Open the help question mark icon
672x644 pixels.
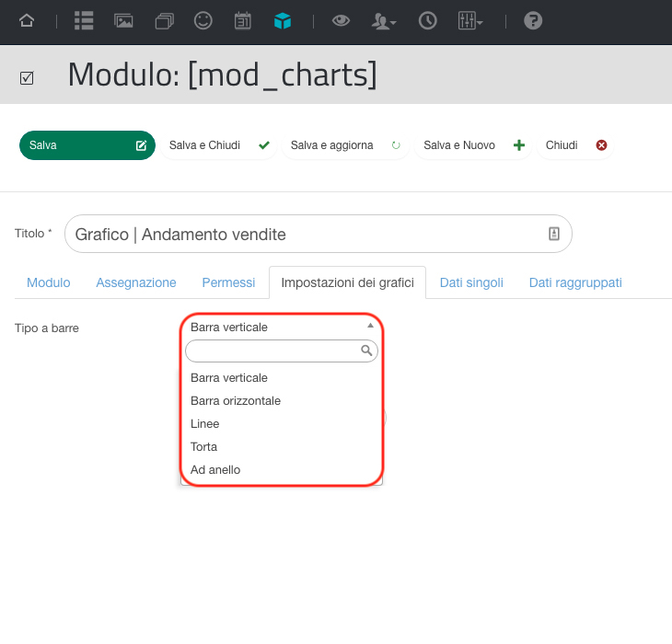(x=533, y=20)
